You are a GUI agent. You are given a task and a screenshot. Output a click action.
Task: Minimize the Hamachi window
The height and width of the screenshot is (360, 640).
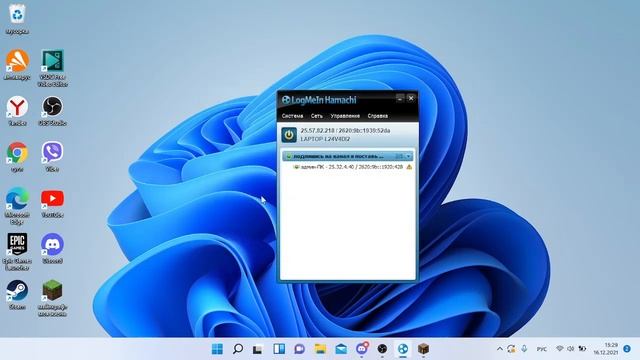[x=400, y=98]
